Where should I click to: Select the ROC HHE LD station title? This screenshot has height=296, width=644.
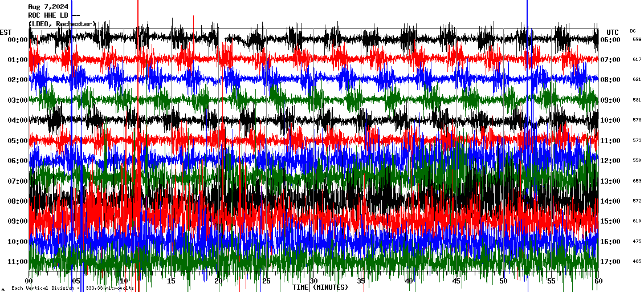[x=54, y=15]
